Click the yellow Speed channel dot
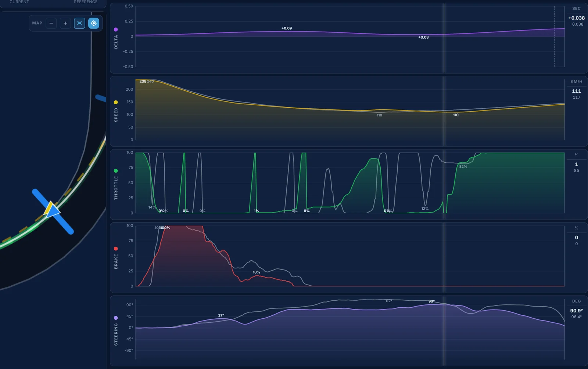 pos(116,102)
